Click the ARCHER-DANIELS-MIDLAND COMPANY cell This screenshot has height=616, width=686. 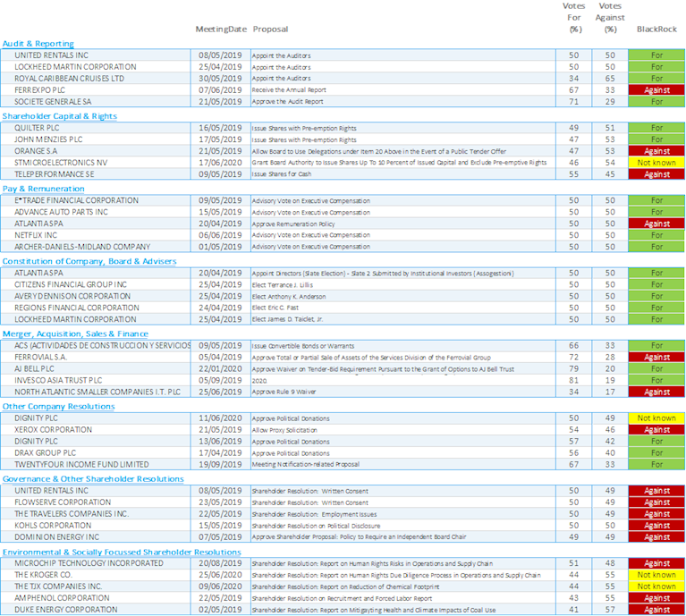click(96, 247)
